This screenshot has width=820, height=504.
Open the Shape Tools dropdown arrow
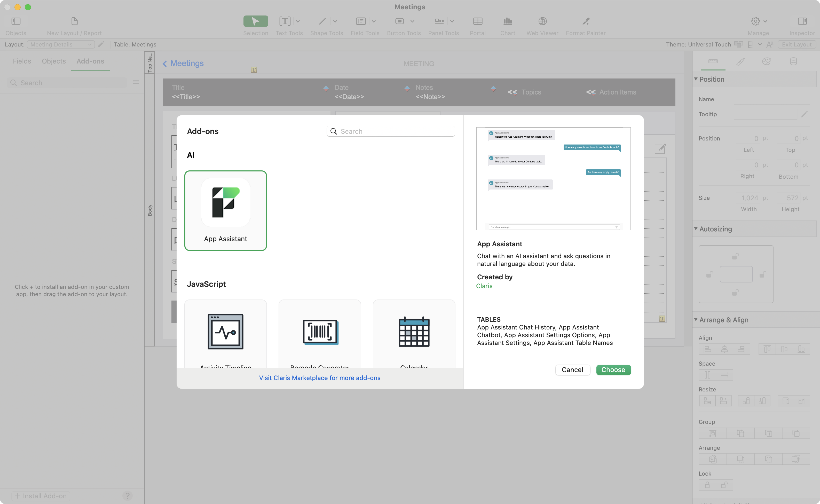tap(335, 21)
